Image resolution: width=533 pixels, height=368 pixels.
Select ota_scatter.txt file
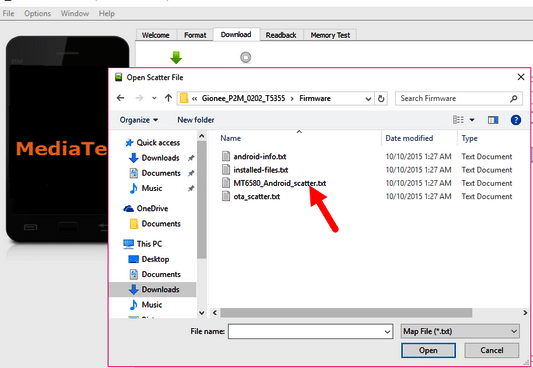point(257,196)
